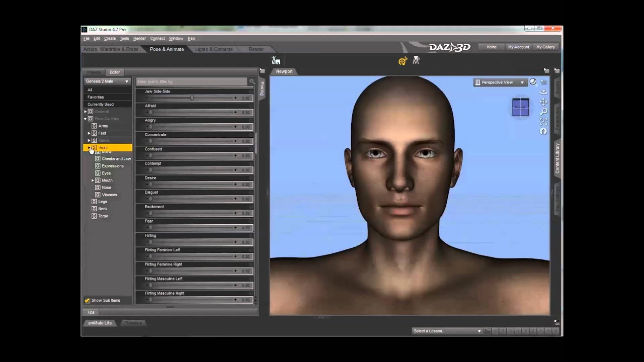Click the frame selection icon in the viewport
The width and height of the screenshot is (644, 362).
543,121
